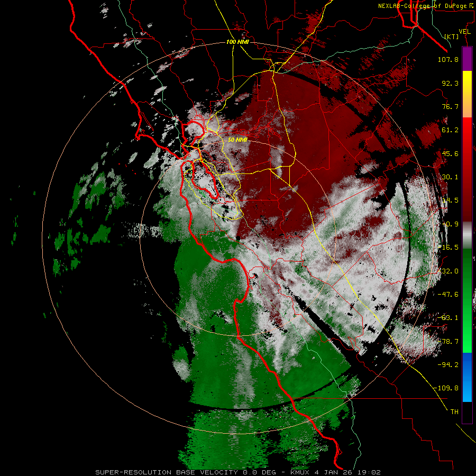
Task: Click the -109.8 value on velocity scale
Action: tap(446, 388)
